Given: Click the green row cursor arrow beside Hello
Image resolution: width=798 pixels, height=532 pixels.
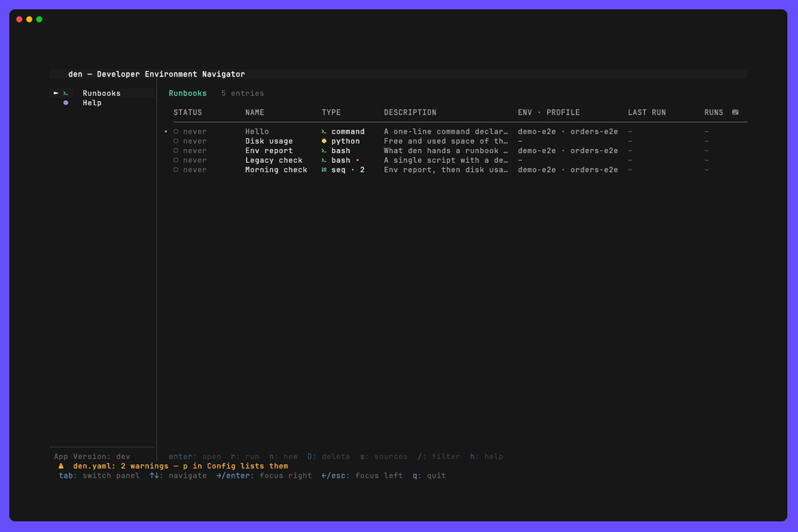Looking at the screenshot, I should point(166,132).
